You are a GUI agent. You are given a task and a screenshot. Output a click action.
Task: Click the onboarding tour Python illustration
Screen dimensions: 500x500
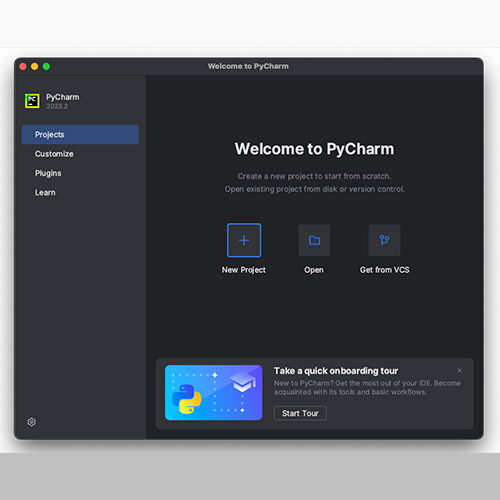214,393
